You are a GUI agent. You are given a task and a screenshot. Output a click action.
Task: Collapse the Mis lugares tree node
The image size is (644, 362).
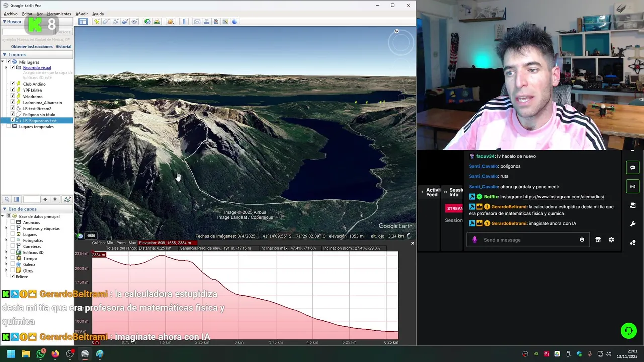coord(2,62)
